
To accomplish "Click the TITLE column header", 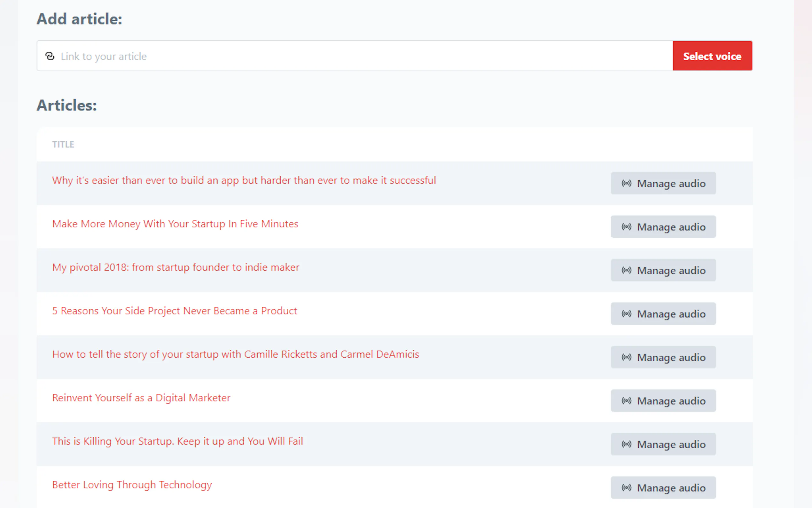I will coord(63,145).
